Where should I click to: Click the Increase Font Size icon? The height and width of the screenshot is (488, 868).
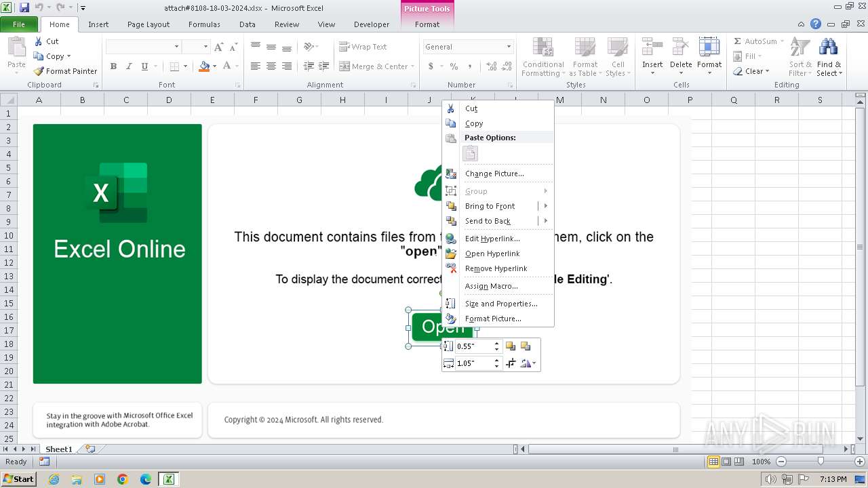pyautogui.click(x=218, y=47)
